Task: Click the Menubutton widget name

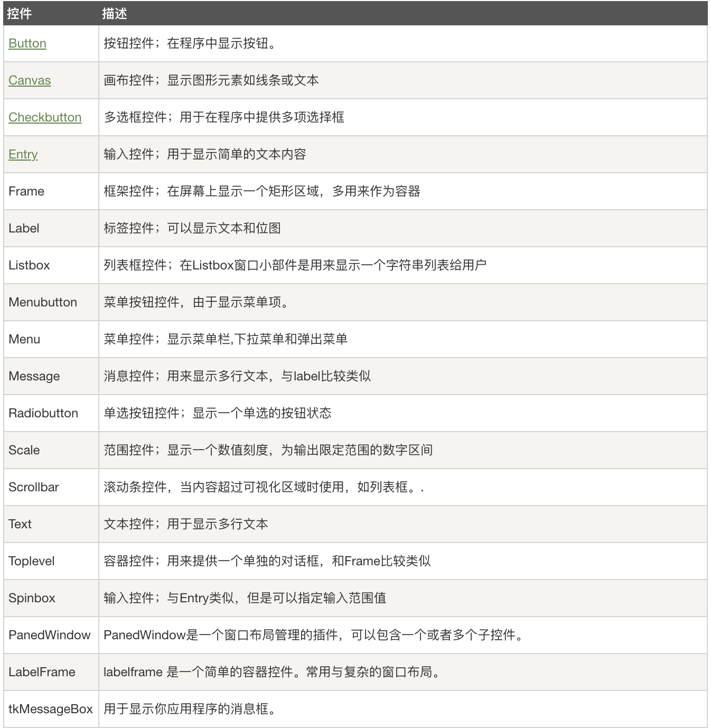Action: (x=43, y=302)
